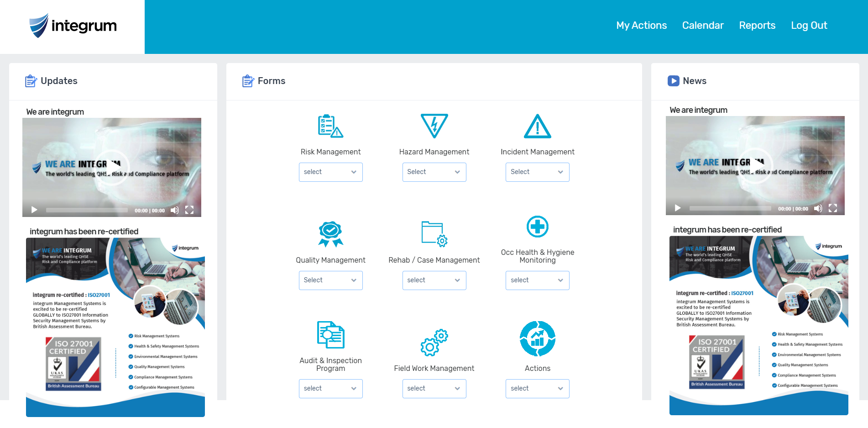Click the Quality Management label

330,260
